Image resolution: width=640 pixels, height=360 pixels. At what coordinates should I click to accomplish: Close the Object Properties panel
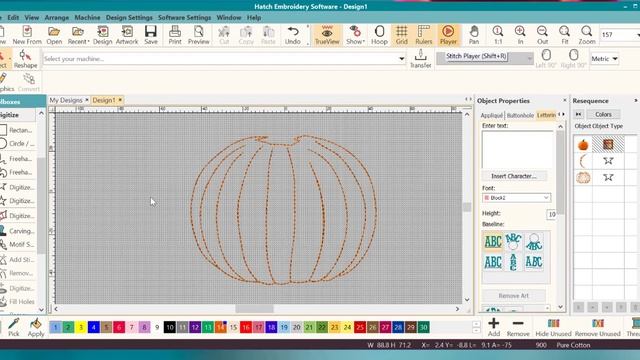click(x=564, y=100)
